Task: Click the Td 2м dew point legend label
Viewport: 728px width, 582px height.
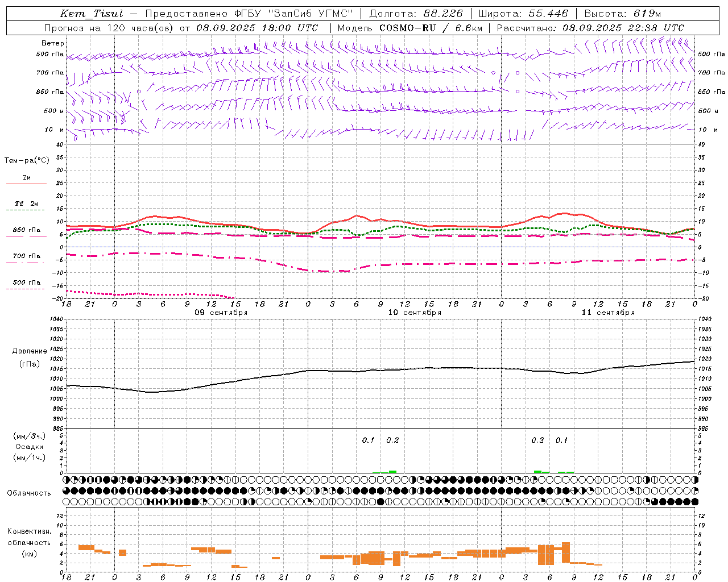Action: pyautogui.click(x=26, y=203)
